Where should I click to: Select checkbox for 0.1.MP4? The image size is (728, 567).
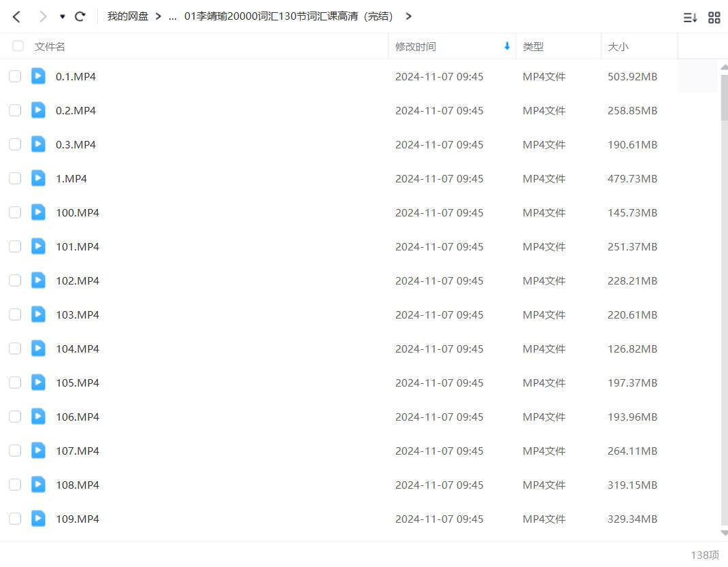point(15,76)
